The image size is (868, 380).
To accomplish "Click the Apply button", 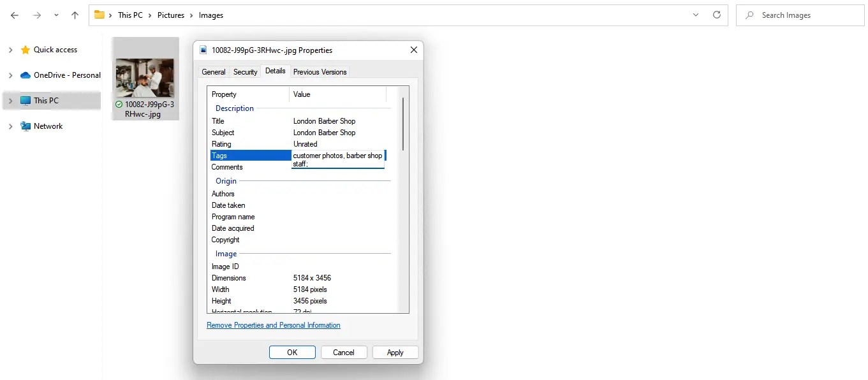I will point(395,352).
